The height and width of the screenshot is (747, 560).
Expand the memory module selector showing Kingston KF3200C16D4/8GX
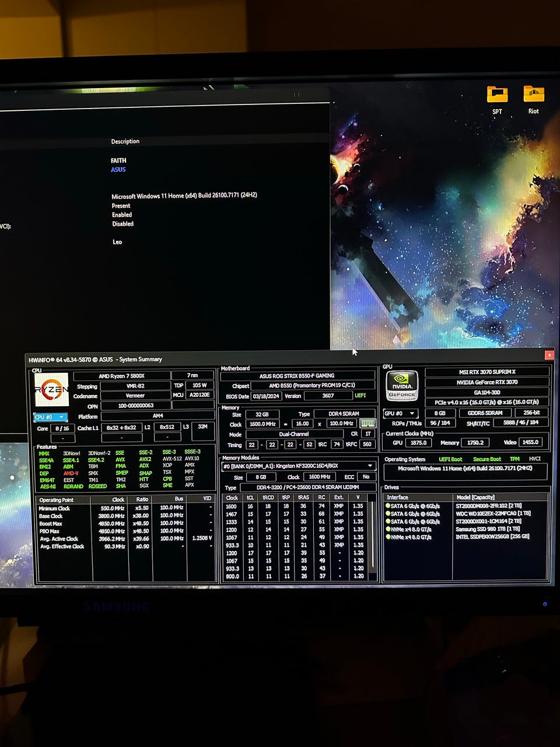[297, 466]
